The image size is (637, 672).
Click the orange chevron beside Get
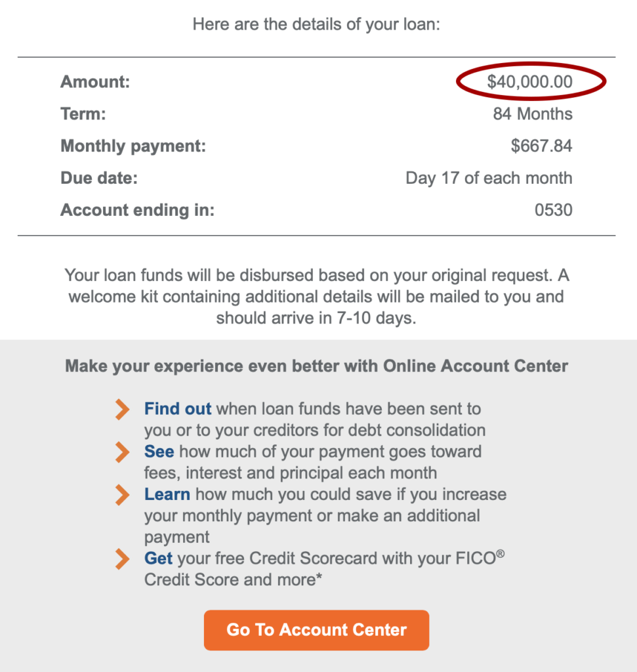(x=122, y=559)
